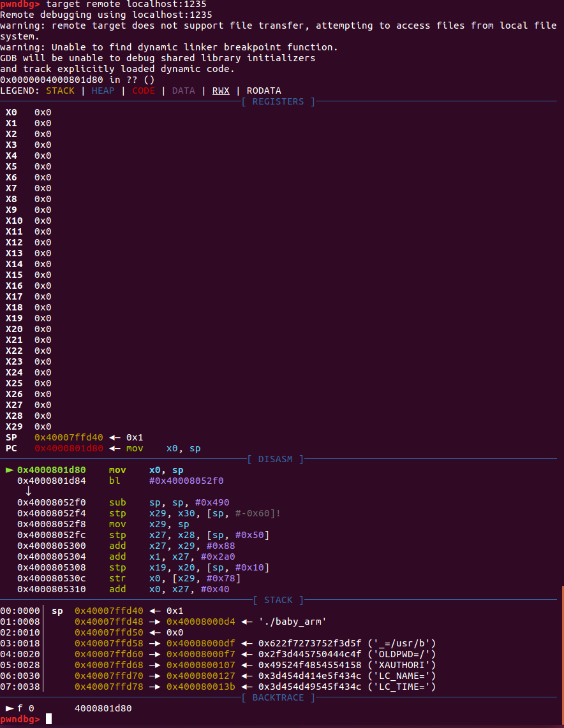Click 'Remote debugging using localhost:1235' line

point(106,15)
